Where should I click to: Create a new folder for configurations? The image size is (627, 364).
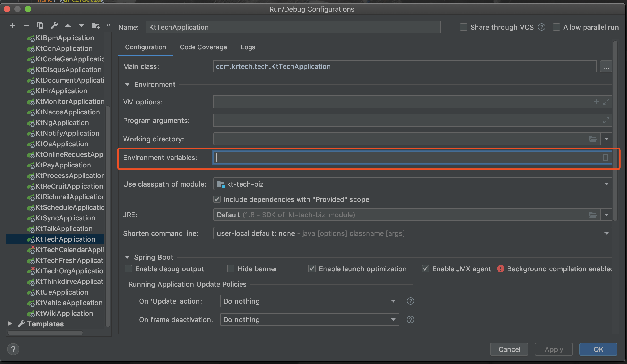click(x=95, y=26)
